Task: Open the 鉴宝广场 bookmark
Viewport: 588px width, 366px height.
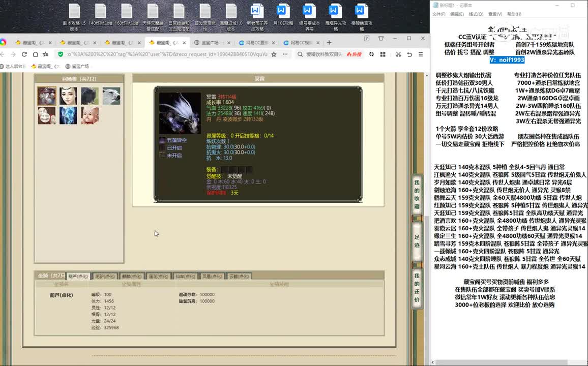Action: (x=77, y=66)
